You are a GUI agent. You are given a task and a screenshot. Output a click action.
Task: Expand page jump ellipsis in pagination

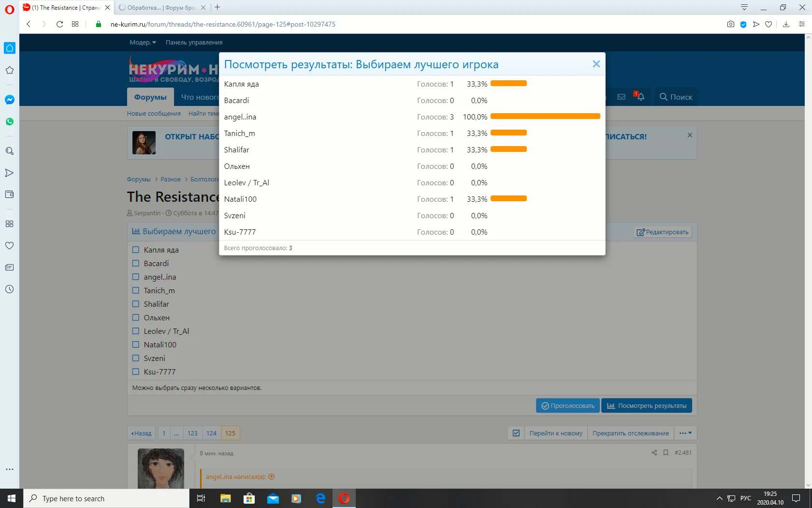click(x=176, y=433)
